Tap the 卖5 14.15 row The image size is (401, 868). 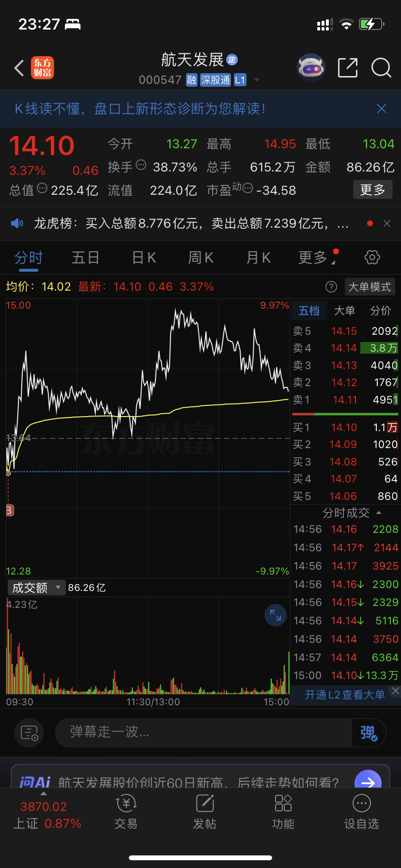[345, 331]
